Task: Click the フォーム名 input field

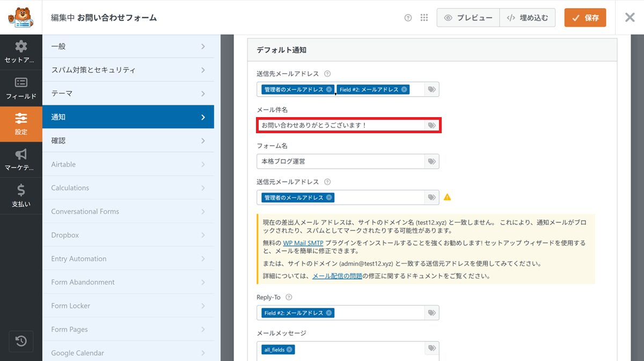Action: [341, 161]
